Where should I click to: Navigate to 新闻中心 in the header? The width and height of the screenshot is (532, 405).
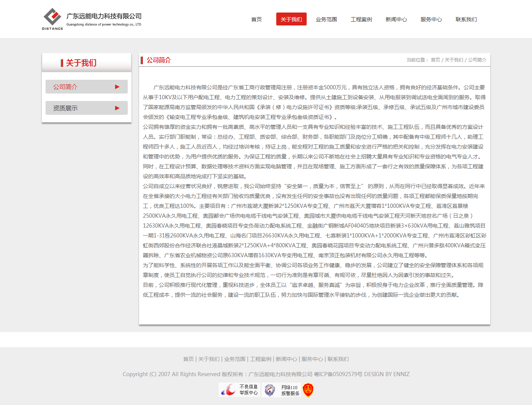(396, 19)
